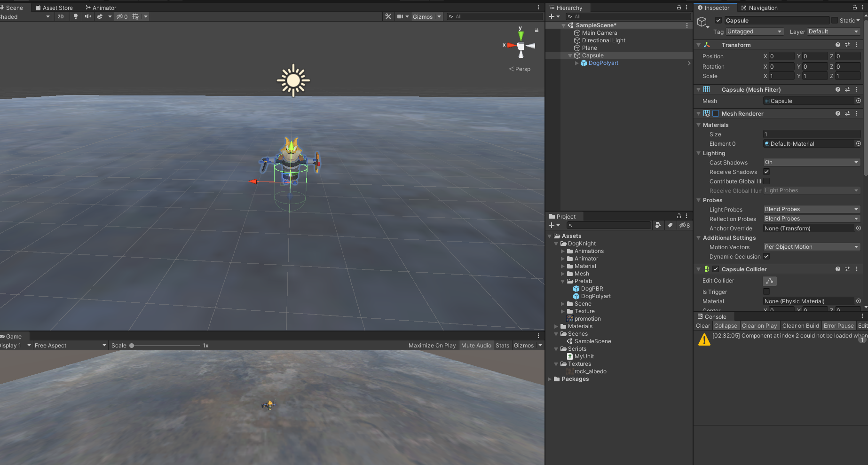Open component editor tools wrench icon
868x465 pixels.
click(388, 16)
